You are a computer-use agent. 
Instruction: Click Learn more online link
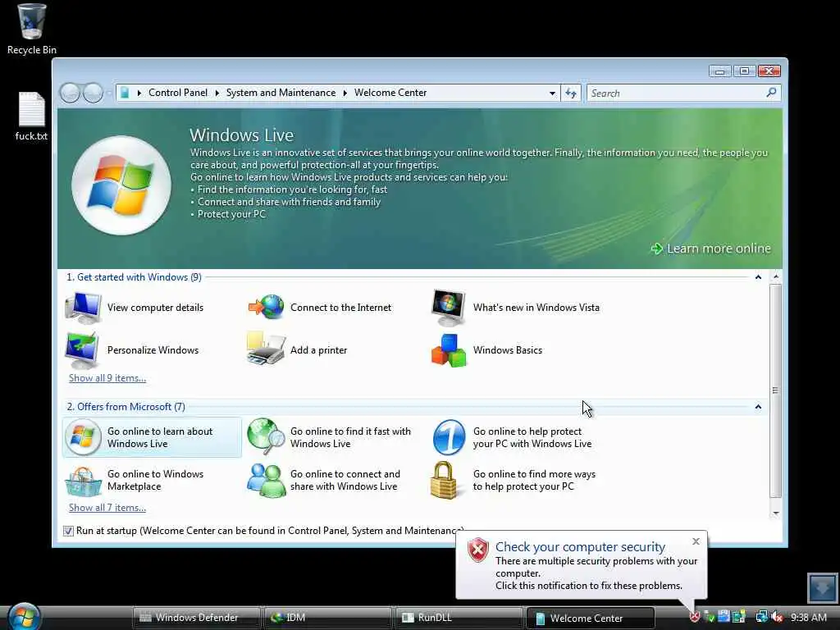tap(711, 249)
